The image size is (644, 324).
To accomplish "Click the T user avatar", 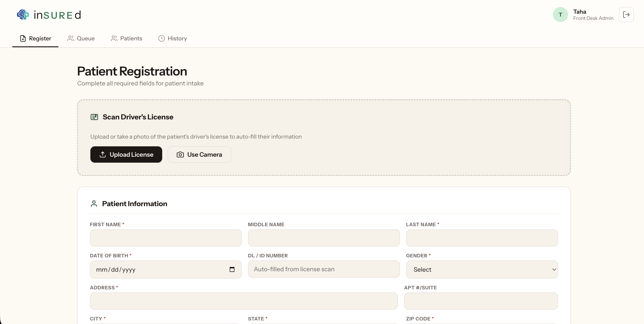I will [560, 15].
